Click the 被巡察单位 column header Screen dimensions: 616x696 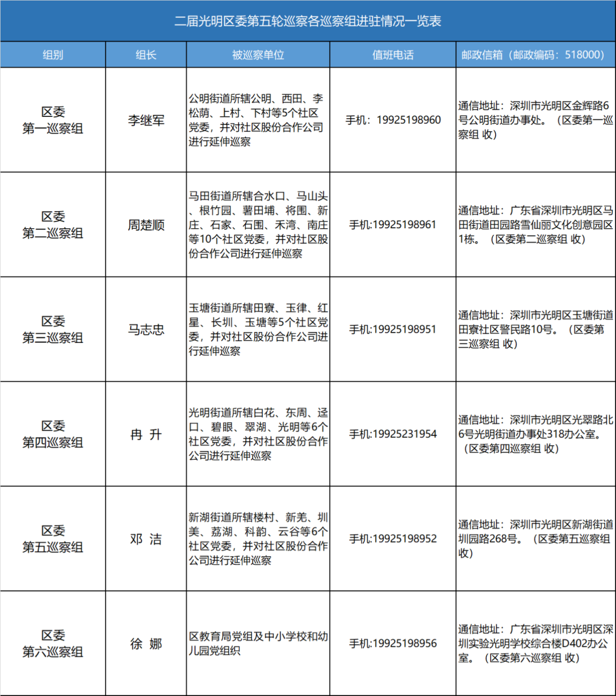[x=258, y=54]
